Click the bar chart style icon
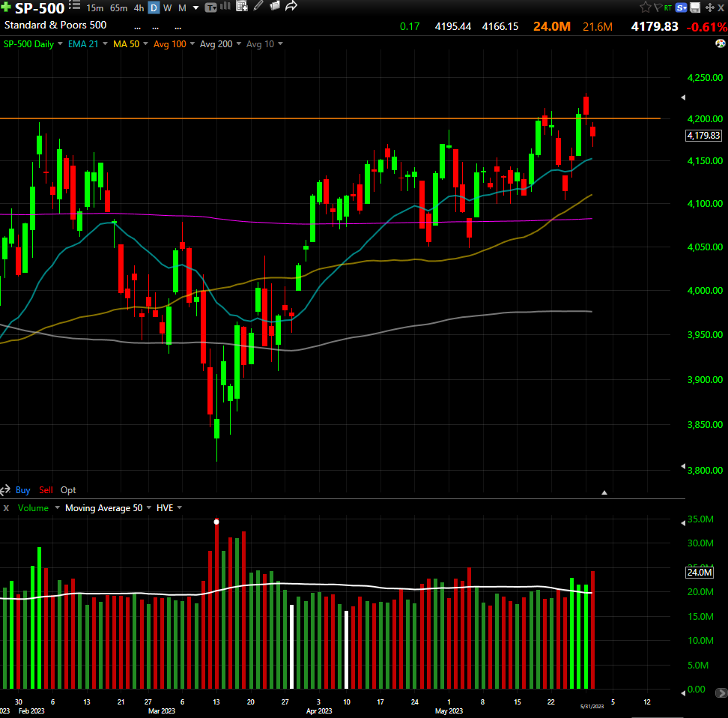Viewport: 728px width, 718px height. point(225,6)
